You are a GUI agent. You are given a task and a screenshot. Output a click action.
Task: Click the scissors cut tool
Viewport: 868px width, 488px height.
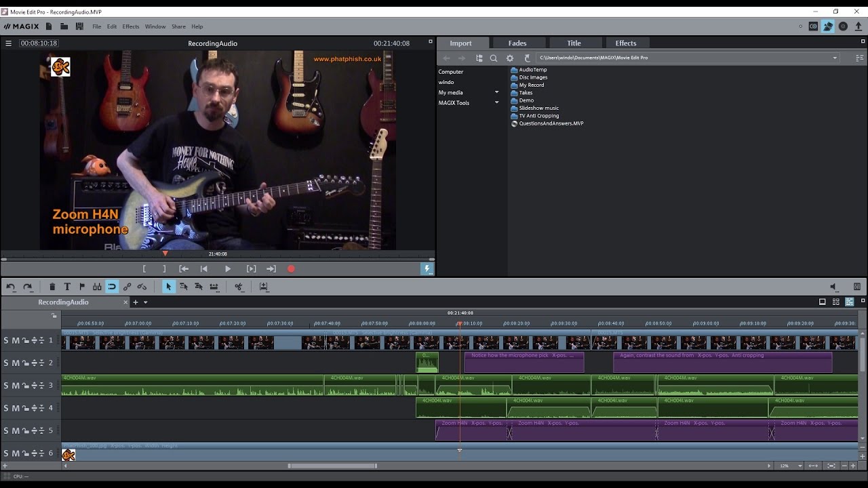pyautogui.click(x=239, y=287)
